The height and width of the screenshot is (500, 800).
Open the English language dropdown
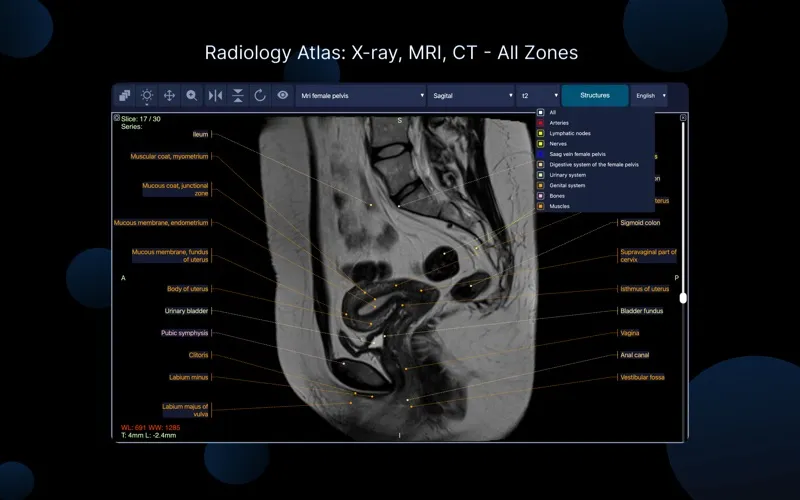[649, 95]
